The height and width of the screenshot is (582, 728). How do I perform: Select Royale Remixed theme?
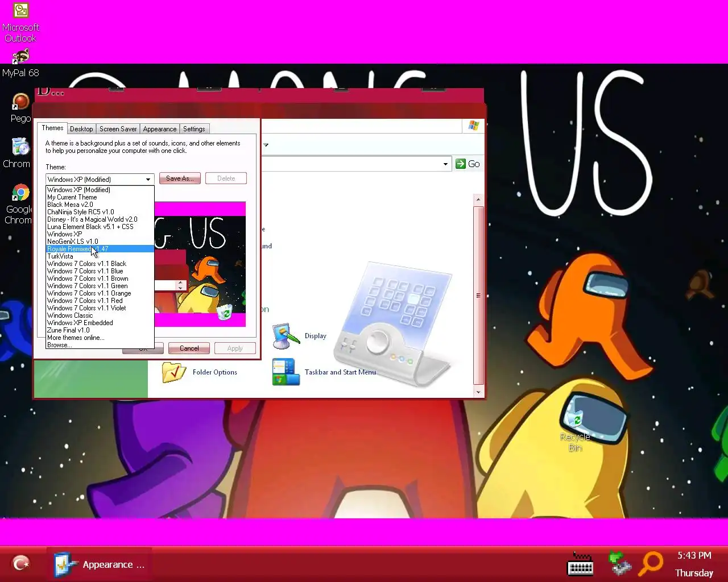click(100, 249)
